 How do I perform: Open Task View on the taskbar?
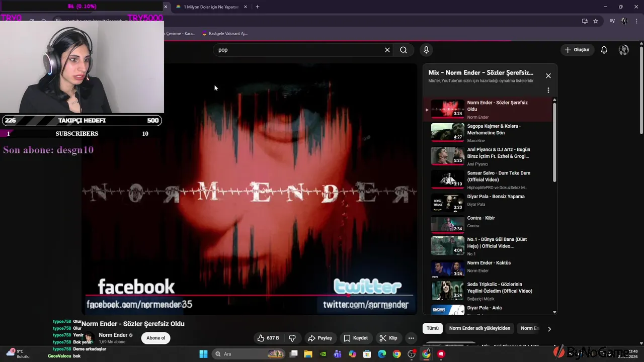[294, 354]
